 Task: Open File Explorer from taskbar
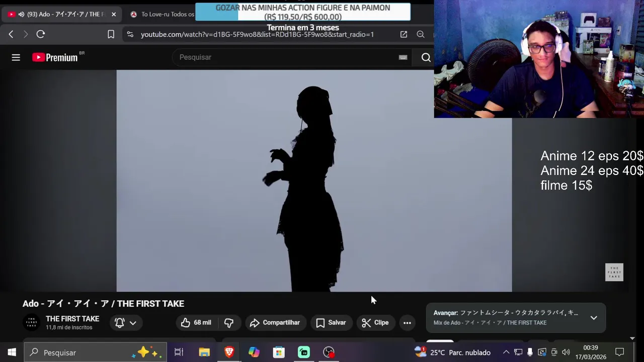[204, 352]
